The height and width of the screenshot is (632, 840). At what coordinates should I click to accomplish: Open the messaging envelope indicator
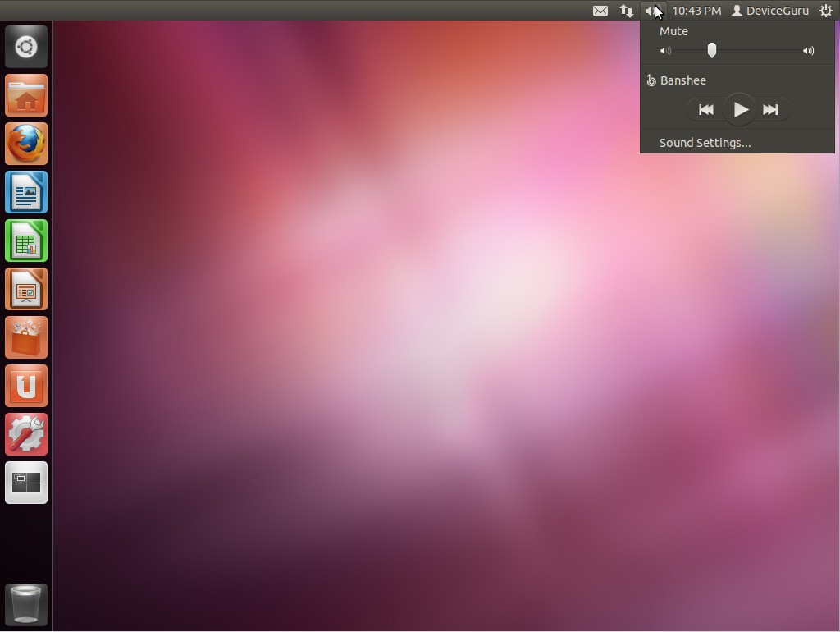pyautogui.click(x=600, y=11)
